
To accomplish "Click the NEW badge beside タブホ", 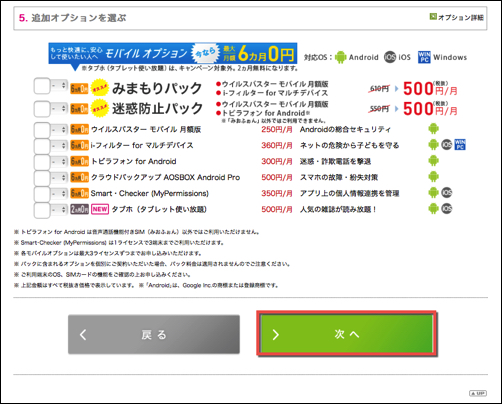I will 100,209.
